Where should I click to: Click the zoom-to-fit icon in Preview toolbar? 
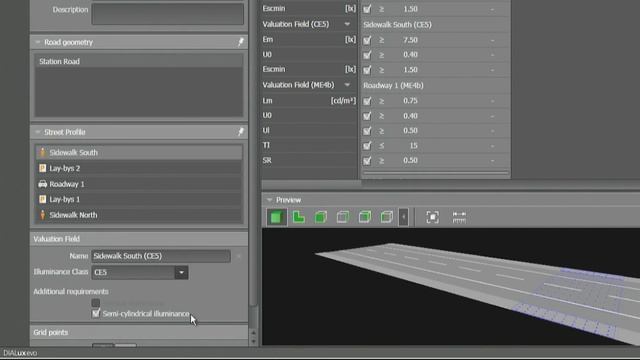click(x=433, y=217)
